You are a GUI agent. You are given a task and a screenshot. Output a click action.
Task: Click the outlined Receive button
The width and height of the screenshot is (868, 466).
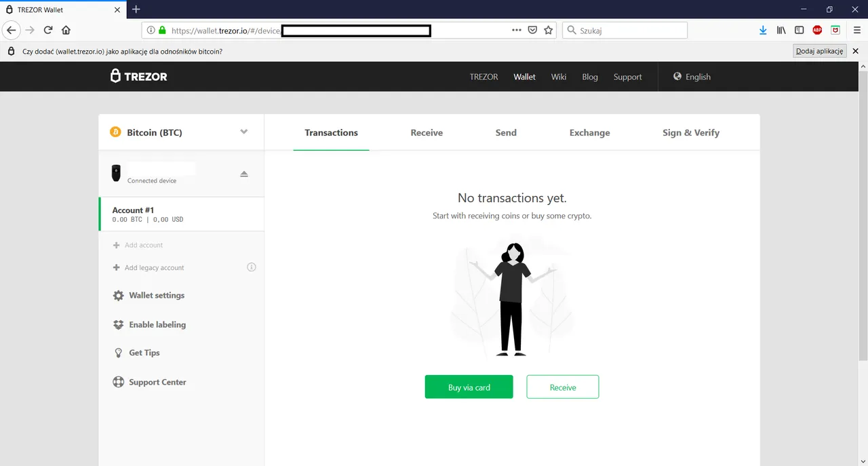(x=563, y=387)
